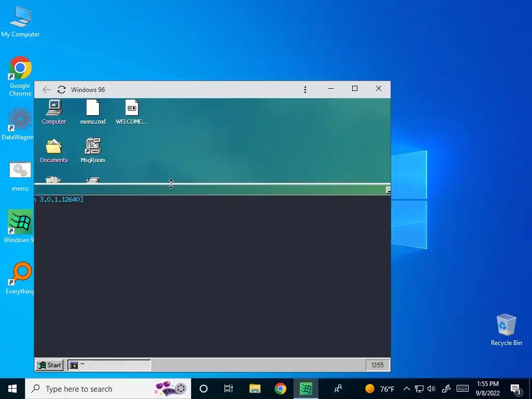Open touch keyboard tray icon

462,389
